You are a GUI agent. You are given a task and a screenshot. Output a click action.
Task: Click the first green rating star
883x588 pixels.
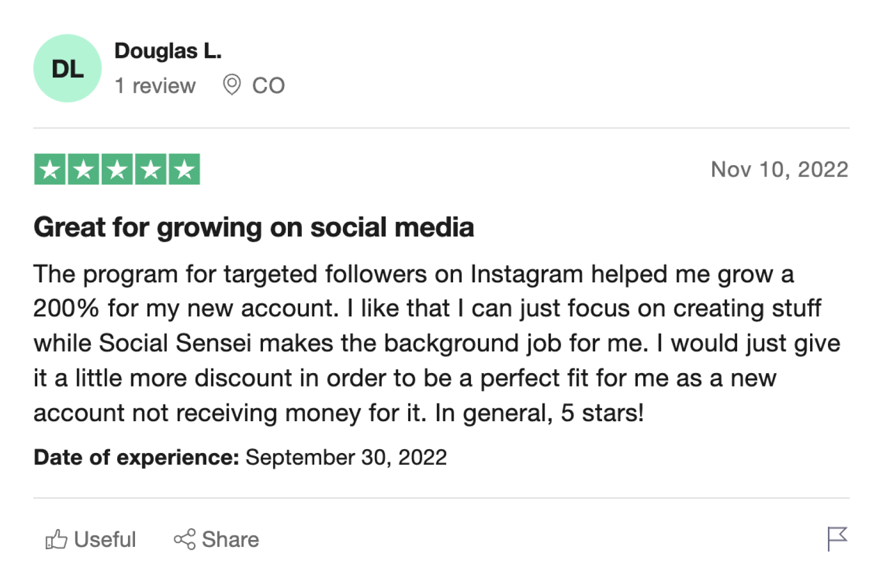coord(50,170)
